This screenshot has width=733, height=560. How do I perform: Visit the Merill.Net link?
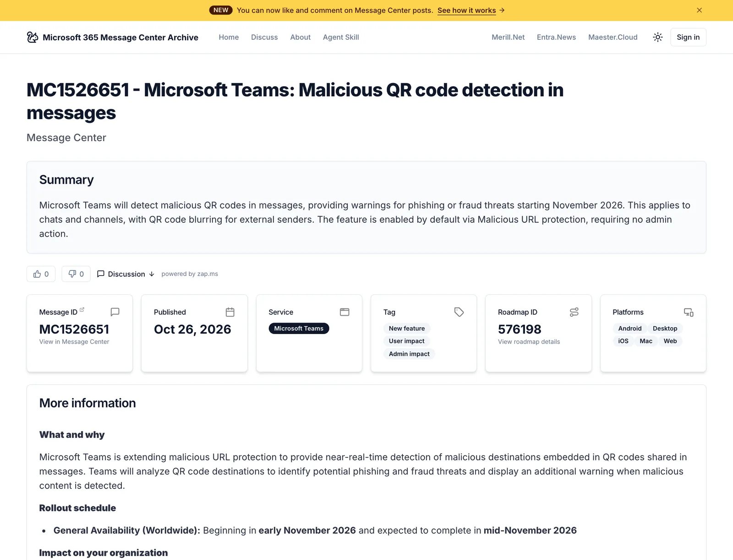pyautogui.click(x=508, y=37)
